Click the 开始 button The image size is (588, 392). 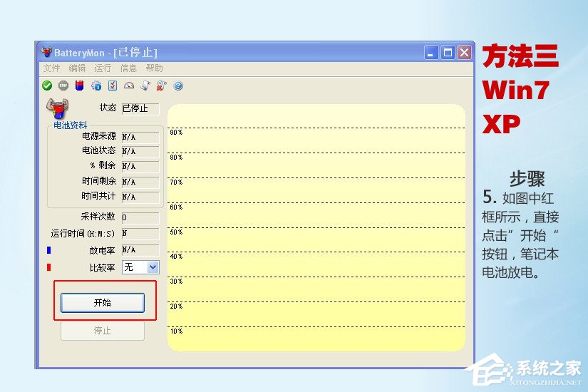[x=103, y=303]
